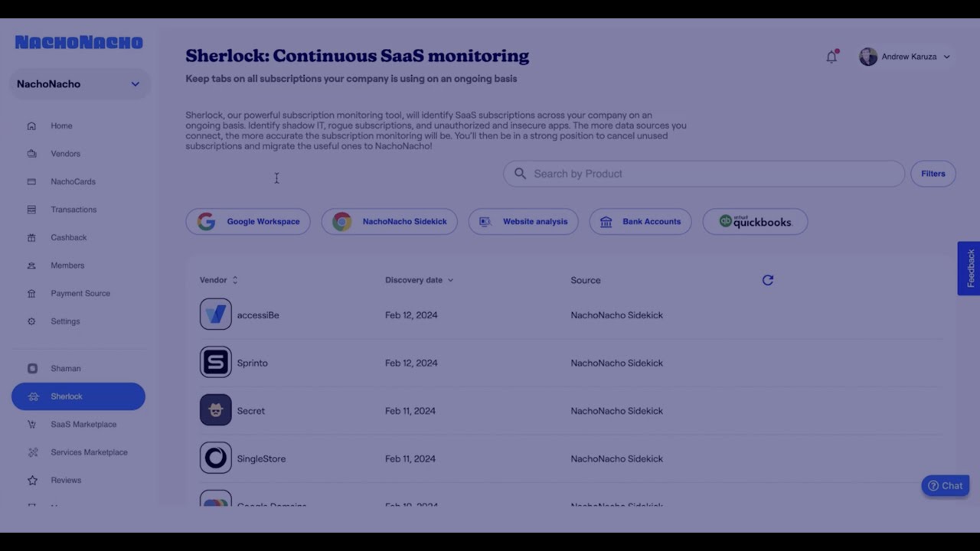Open the Cashback section
This screenshot has width=980, height=551.
click(69, 238)
